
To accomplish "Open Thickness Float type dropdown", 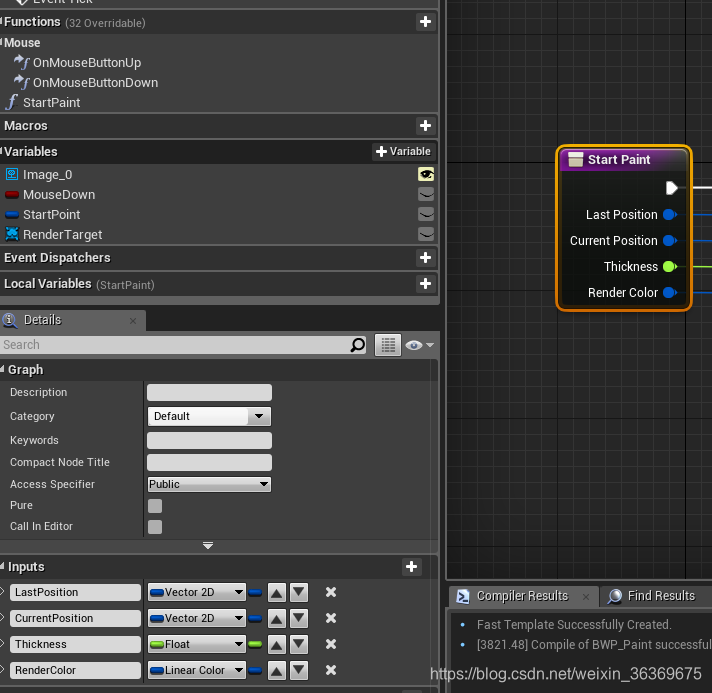I will [197, 644].
